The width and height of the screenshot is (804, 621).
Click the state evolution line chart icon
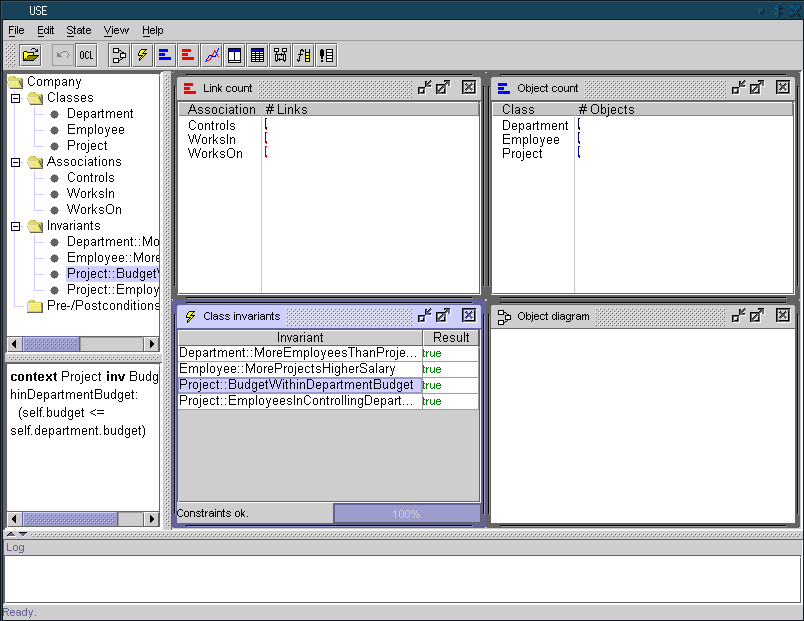click(x=211, y=55)
